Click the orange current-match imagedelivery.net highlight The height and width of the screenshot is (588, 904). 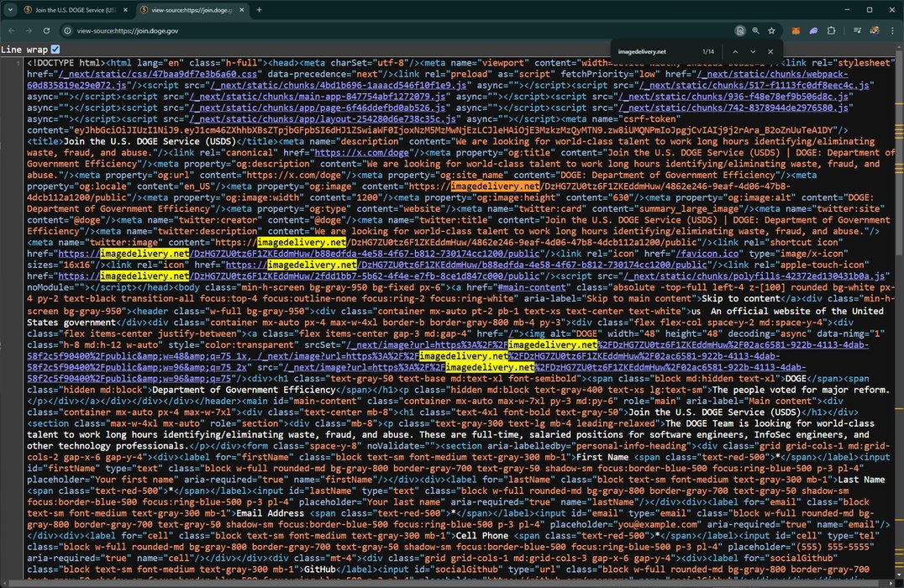(x=495, y=186)
